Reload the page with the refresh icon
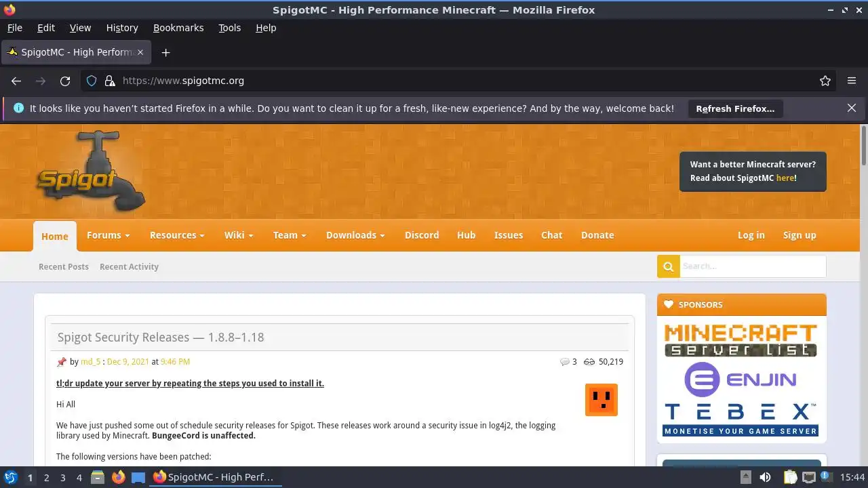 65,81
